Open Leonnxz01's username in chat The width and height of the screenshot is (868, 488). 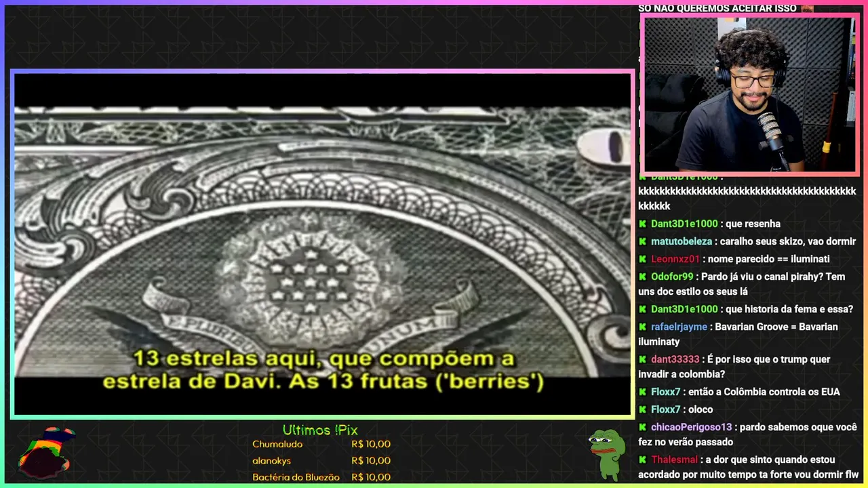pos(675,259)
